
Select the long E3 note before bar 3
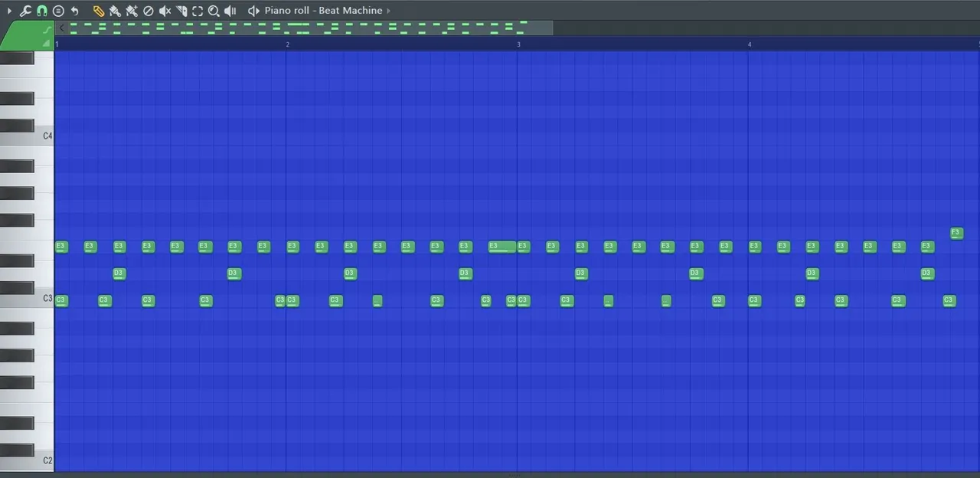coord(503,247)
